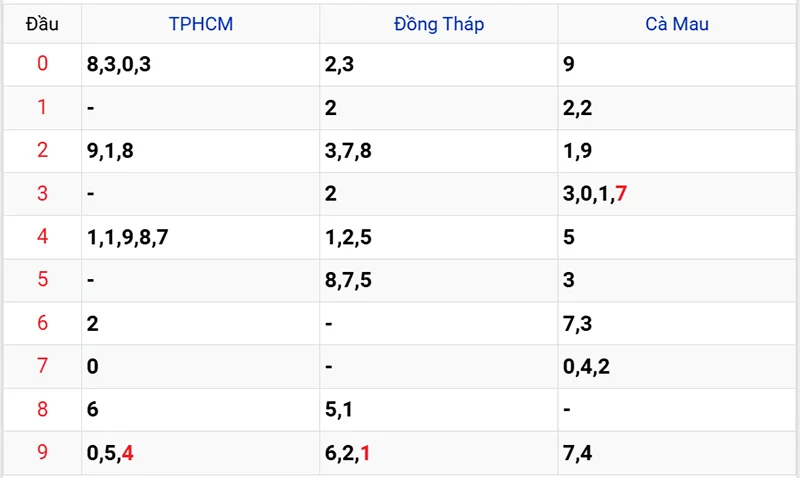
Task: Click the TPHCM cell showing 9,1,8
Action: coord(110,151)
